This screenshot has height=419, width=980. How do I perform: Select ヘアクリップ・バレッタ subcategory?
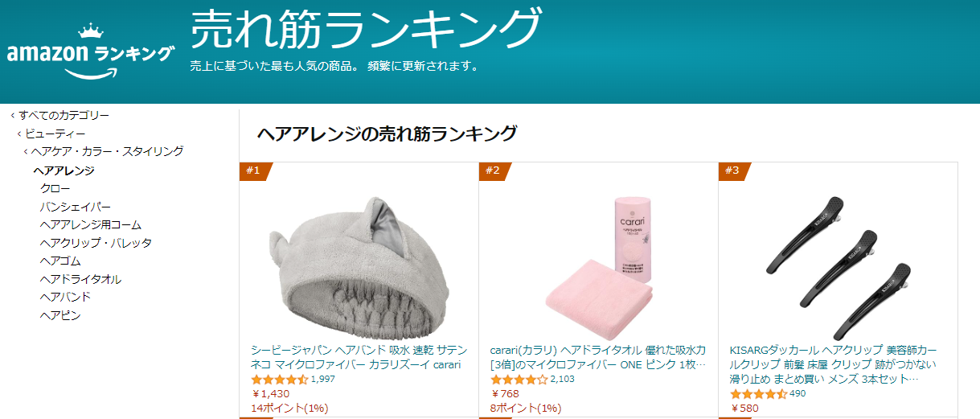pos(96,243)
